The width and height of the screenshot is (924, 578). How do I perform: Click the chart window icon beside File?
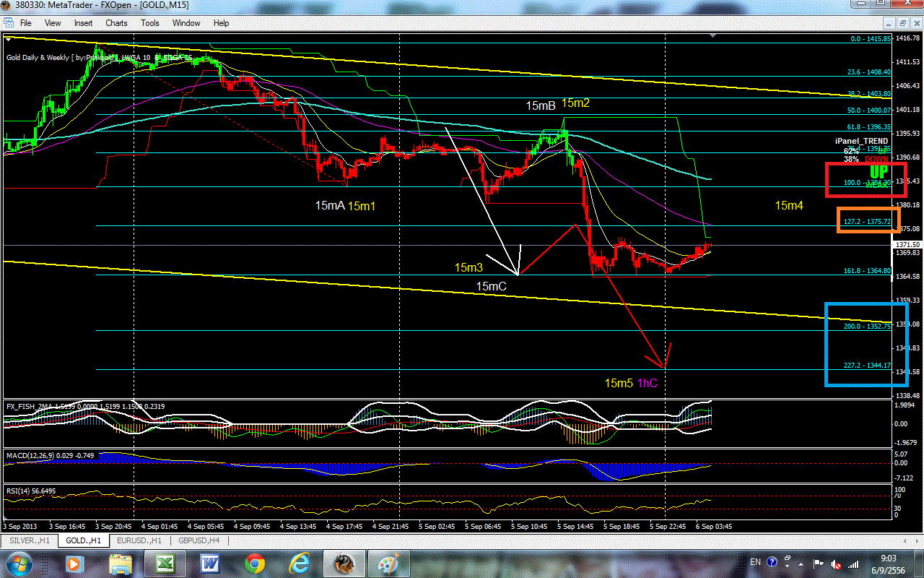[x=8, y=23]
